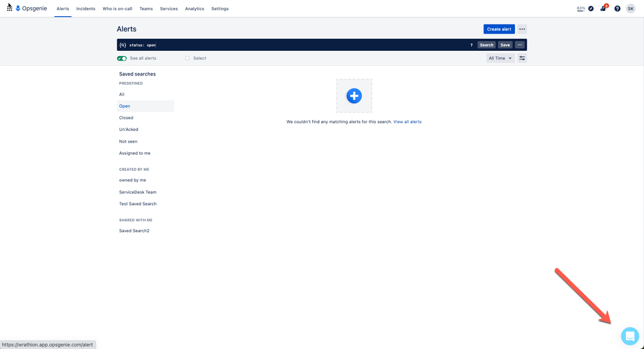Click the 83% progress indicator
644x349 pixels.
581,8
